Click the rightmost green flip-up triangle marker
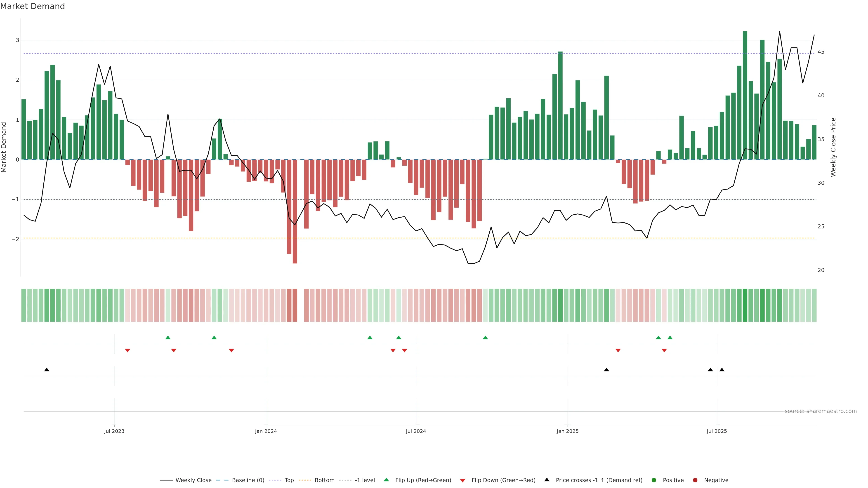Viewport: 868px width, 488px height. coord(670,338)
